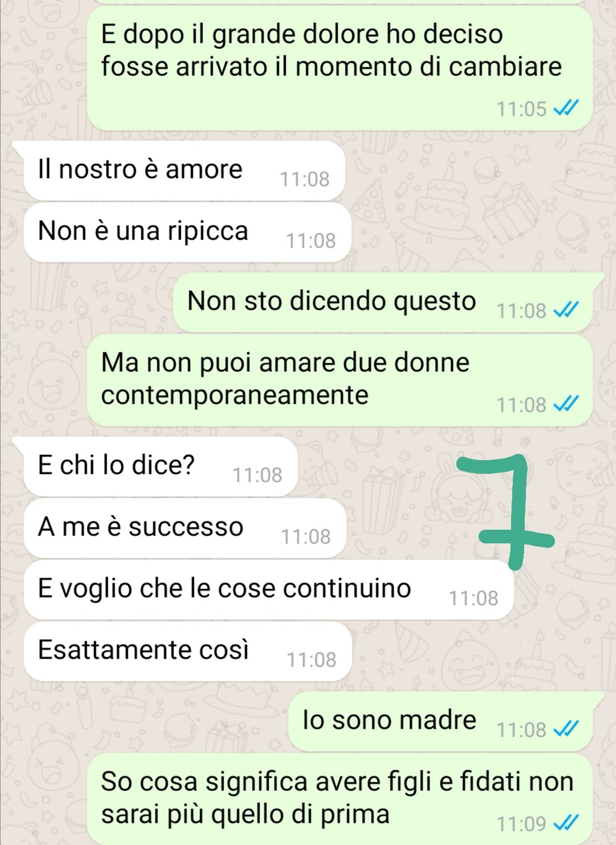Screen dimensions: 616x845
Task: Select the 'Io sono madre' sent message
Action: [446, 721]
